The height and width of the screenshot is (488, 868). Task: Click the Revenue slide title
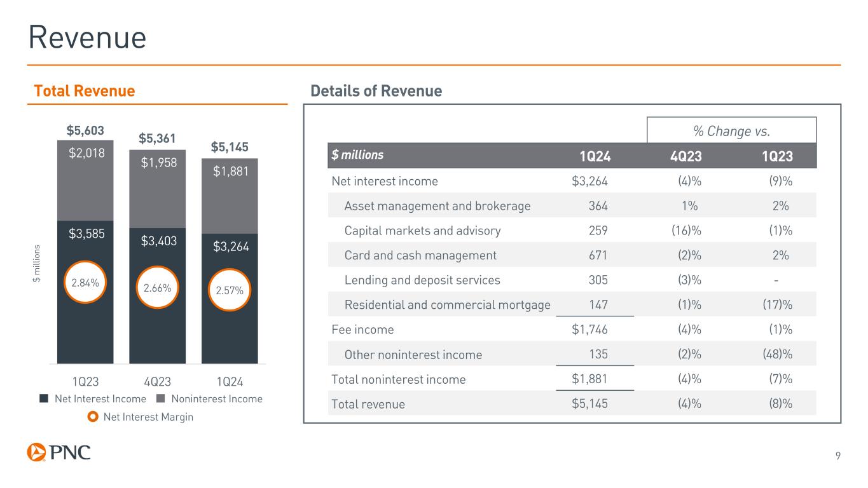88,38
